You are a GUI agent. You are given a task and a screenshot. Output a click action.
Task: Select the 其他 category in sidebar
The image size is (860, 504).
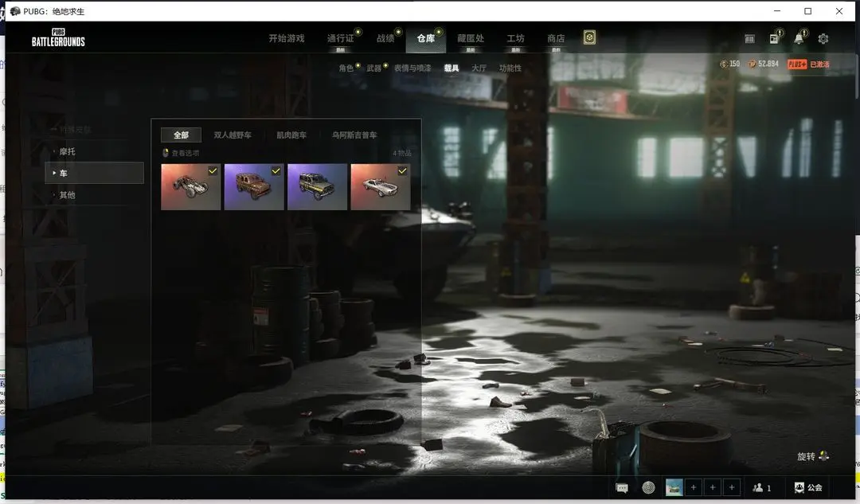click(x=94, y=195)
